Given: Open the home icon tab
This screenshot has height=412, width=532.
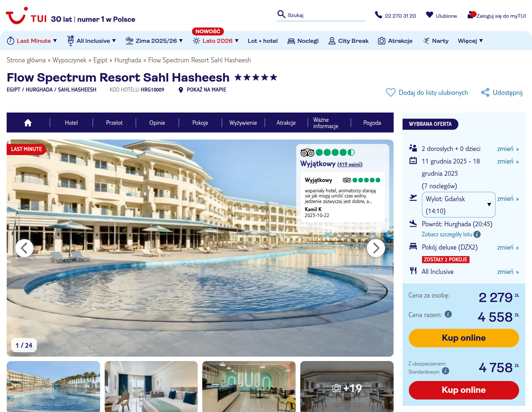Looking at the screenshot, I should click(x=28, y=123).
